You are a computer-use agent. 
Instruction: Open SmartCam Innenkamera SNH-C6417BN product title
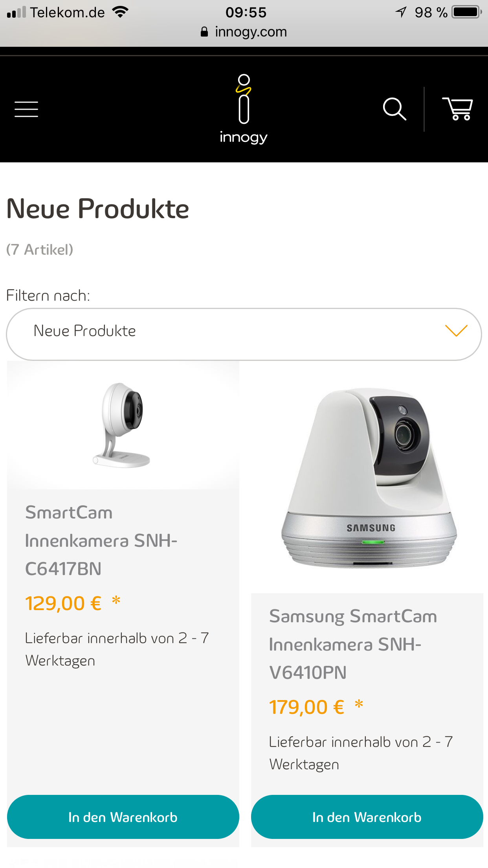(101, 541)
